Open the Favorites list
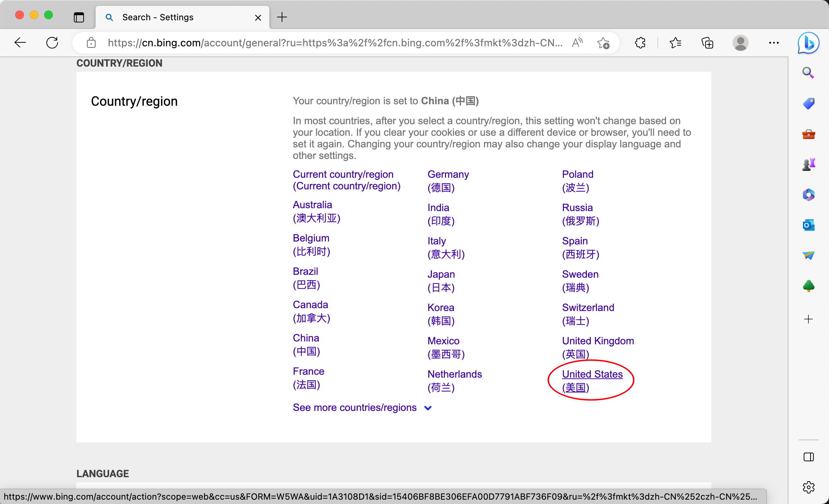The height and width of the screenshot is (504, 829). click(x=675, y=43)
